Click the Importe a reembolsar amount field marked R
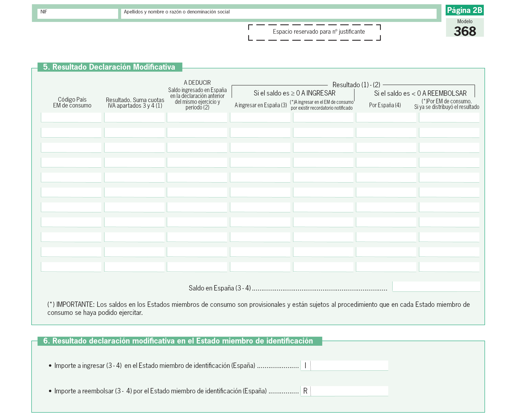Viewport: 520px width, 420px height. 349,391
